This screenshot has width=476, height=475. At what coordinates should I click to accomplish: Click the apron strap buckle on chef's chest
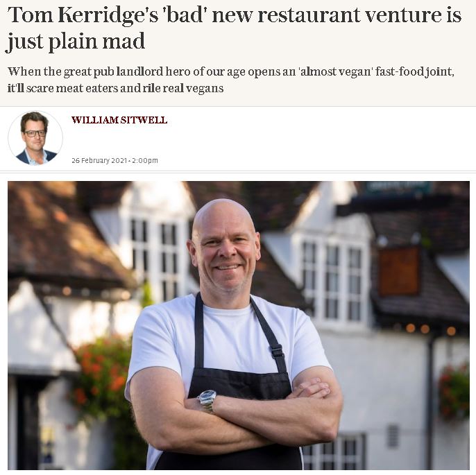[277, 351]
